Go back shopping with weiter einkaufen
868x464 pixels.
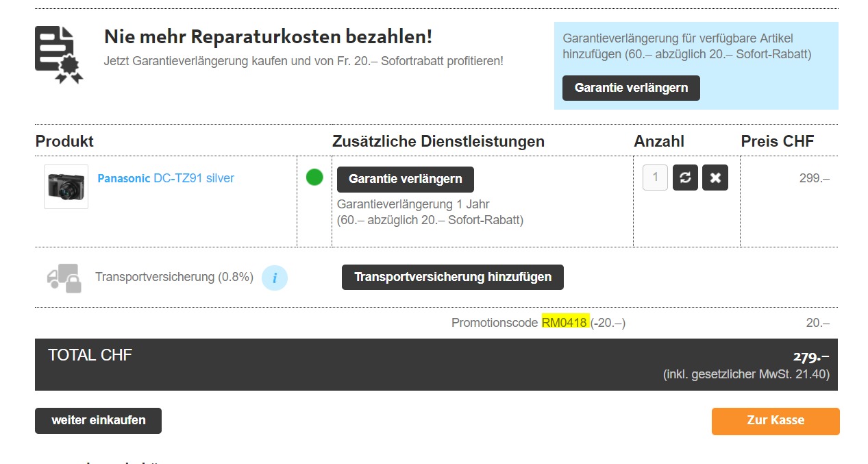click(x=98, y=421)
